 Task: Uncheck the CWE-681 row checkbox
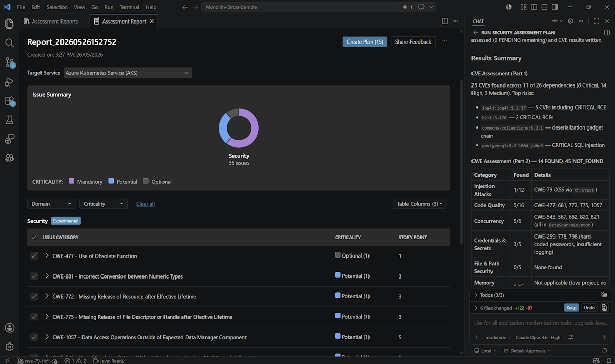point(34,276)
